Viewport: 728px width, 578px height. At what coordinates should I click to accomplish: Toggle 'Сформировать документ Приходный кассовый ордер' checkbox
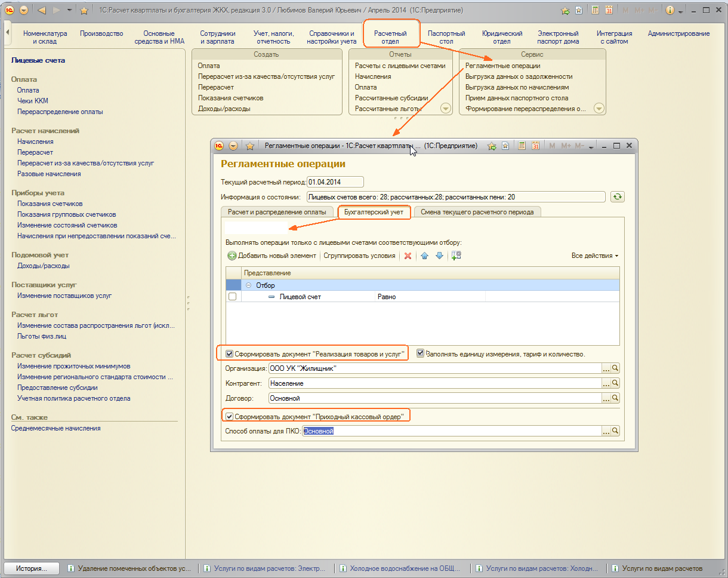click(x=230, y=416)
